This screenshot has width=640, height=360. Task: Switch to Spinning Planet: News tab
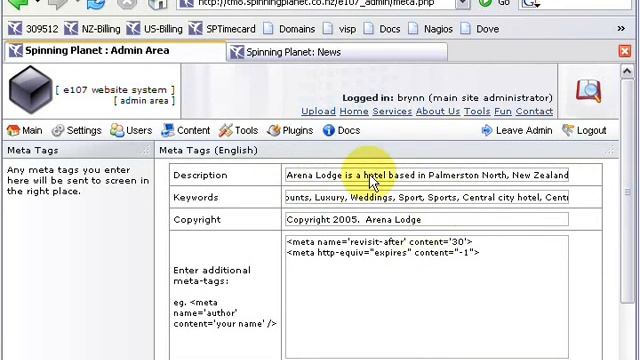(337, 52)
